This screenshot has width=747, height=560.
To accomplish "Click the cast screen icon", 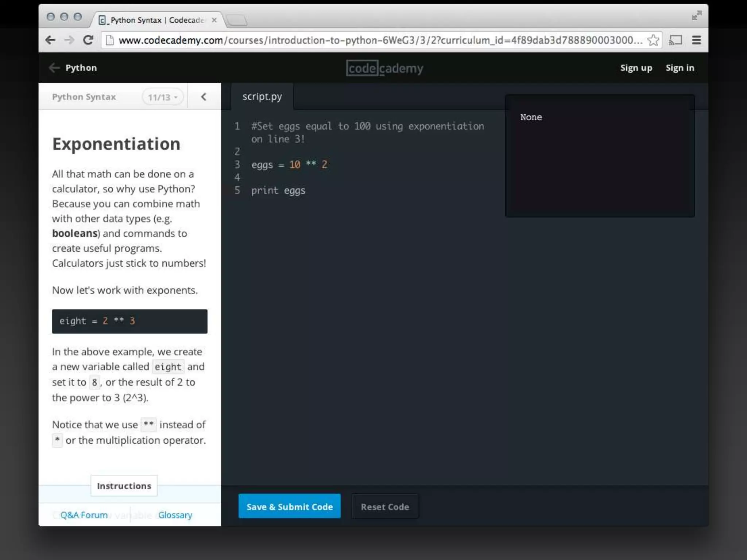I will coord(675,40).
